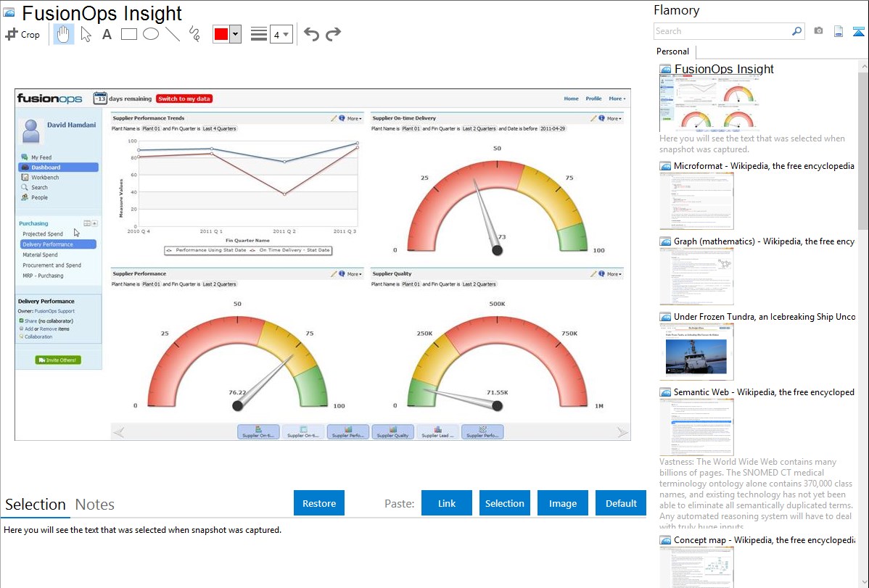Open the Profile link
This screenshot has width=869, height=588.
593,99
